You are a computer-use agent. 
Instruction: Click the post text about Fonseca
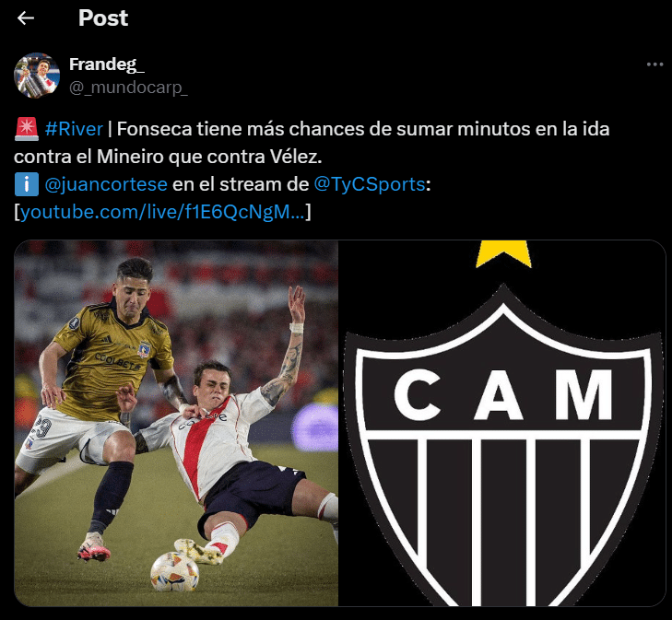pyautogui.click(x=312, y=143)
